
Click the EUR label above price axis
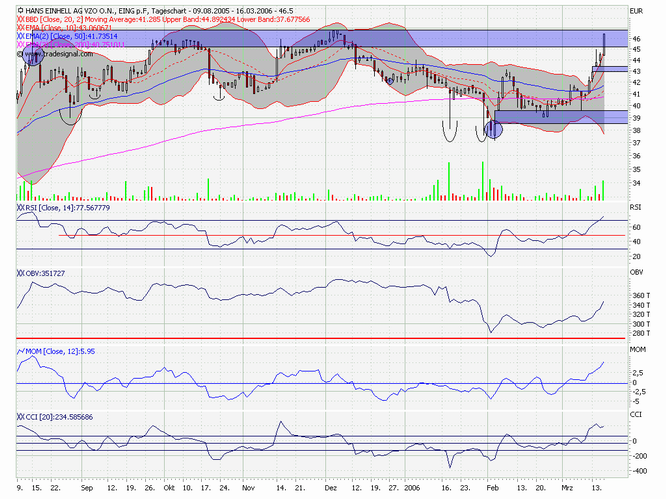click(635, 10)
